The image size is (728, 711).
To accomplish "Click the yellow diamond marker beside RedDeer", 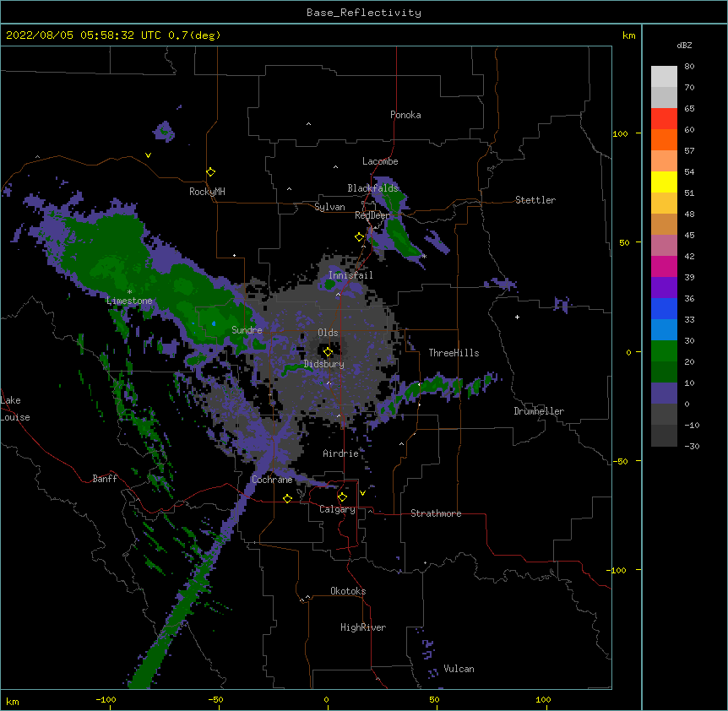I will pyautogui.click(x=359, y=237).
